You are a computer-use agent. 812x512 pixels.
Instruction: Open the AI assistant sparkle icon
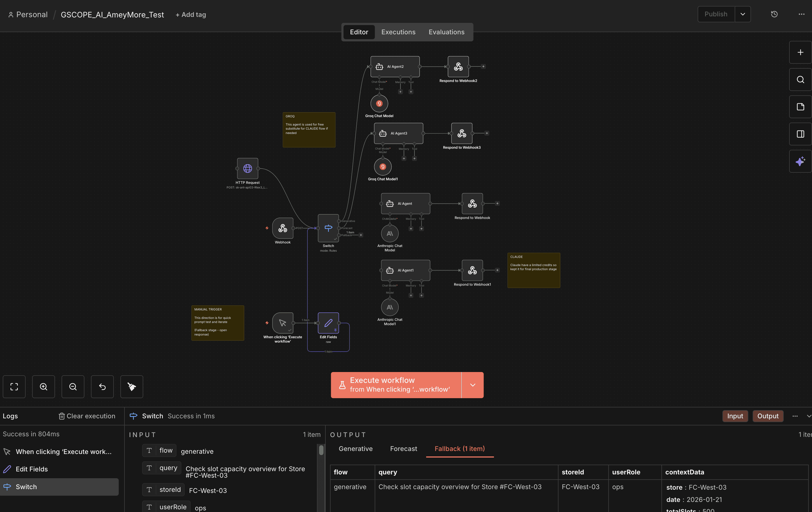point(800,161)
